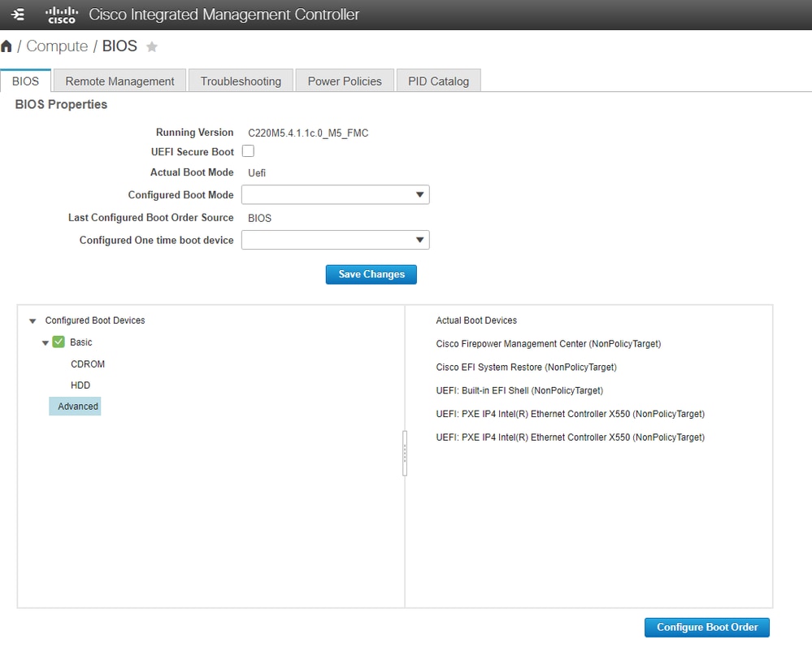This screenshot has height=657, width=812.
Task: Uncheck the green Basic checkbox
Action: pos(59,342)
